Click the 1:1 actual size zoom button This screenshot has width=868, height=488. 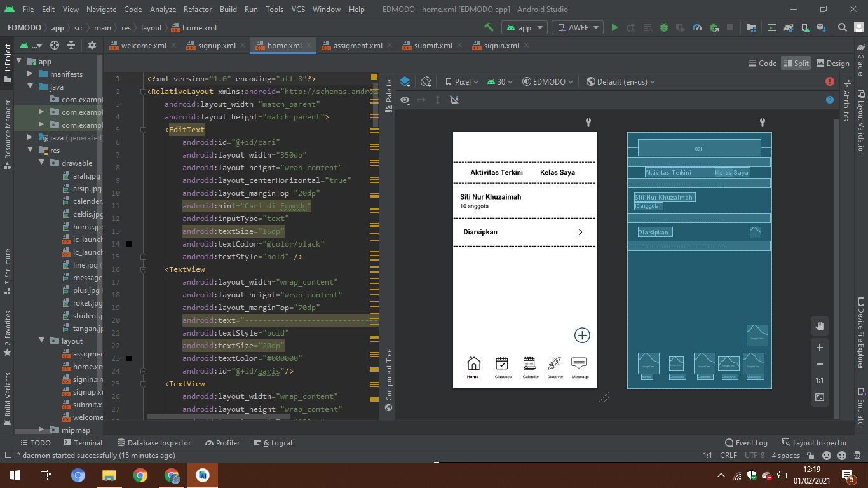tap(820, 381)
